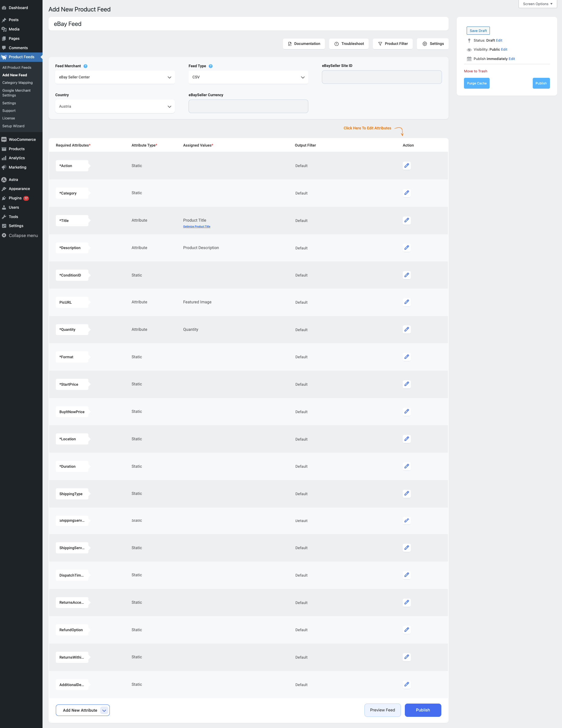The image size is (562, 728).
Task: Open Analytics menu item
Action: coord(21,158)
